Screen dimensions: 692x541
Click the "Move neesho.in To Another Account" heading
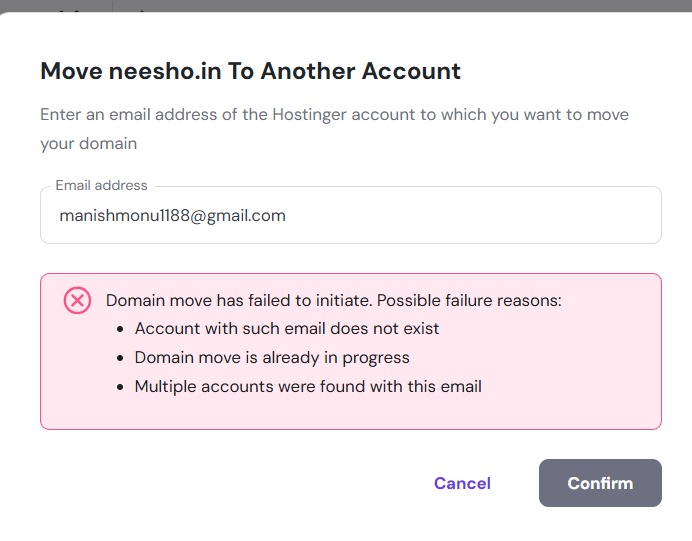tap(250, 71)
